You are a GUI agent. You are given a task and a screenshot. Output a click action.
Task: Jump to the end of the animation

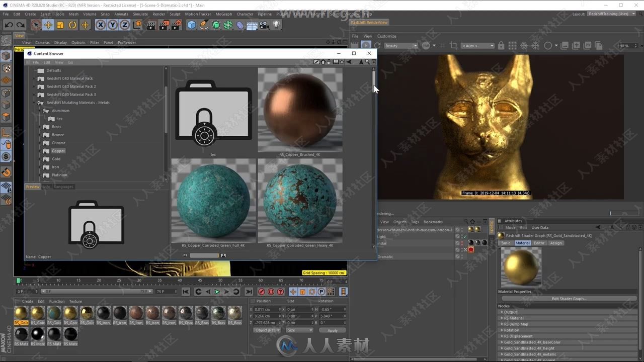coord(249,292)
